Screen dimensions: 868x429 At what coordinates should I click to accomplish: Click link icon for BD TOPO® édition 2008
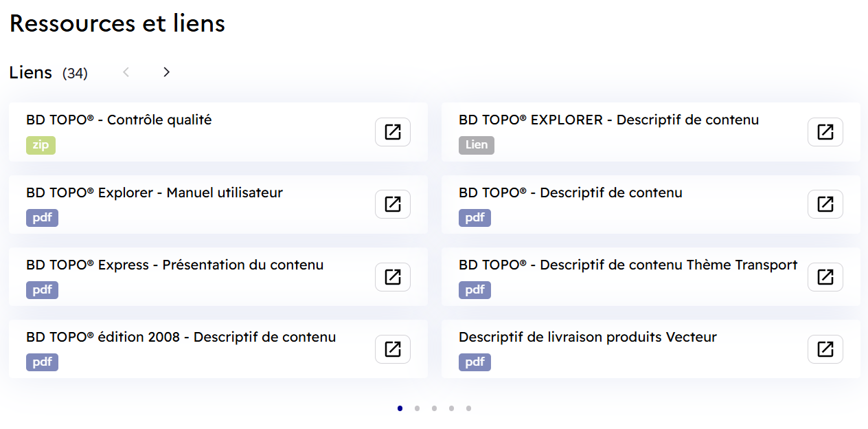(x=392, y=349)
